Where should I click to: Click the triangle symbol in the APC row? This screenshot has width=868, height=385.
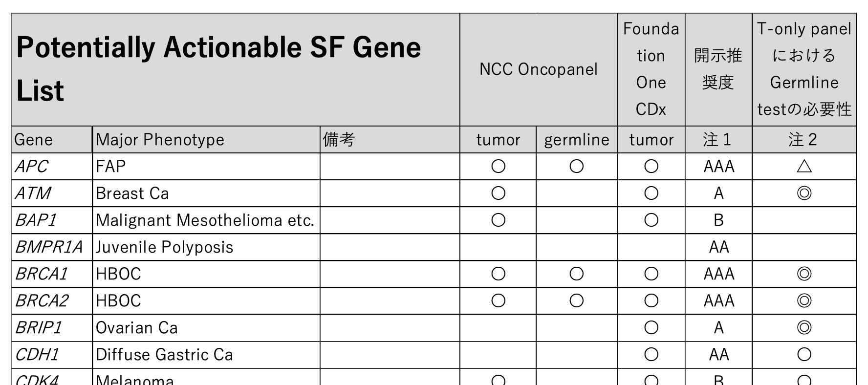pyautogui.click(x=804, y=167)
